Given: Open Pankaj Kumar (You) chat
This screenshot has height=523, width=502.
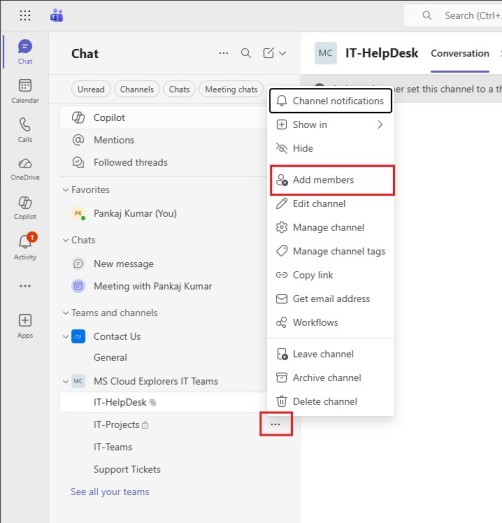Looking at the screenshot, I should 163,213.
